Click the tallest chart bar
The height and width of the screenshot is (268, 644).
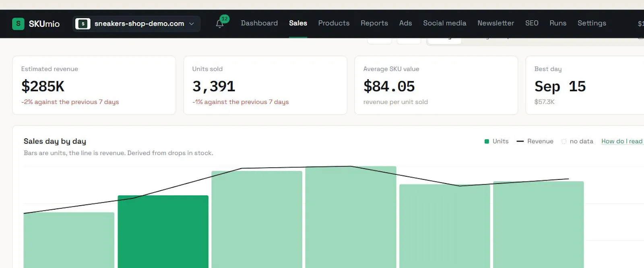pos(351,217)
